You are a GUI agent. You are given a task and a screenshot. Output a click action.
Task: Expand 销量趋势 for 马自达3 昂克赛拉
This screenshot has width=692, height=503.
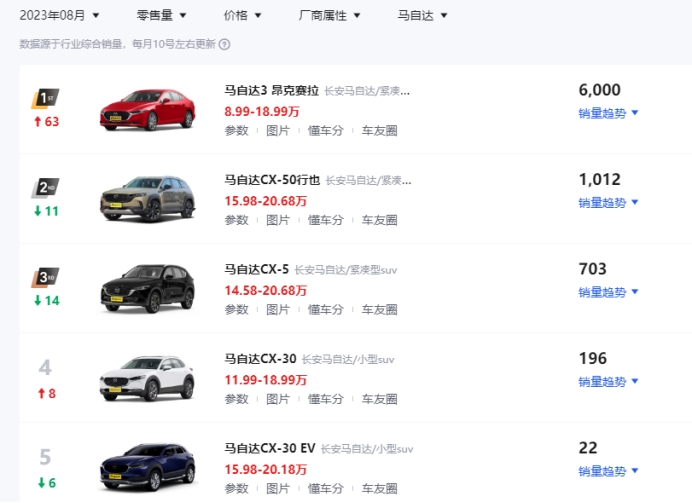(x=608, y=113)
